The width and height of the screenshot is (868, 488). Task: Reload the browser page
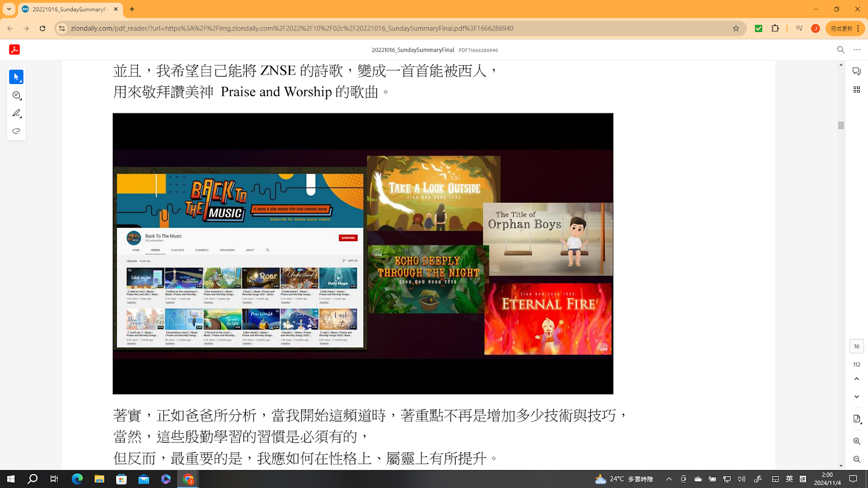pyautogui.click(x=42, y=28)
